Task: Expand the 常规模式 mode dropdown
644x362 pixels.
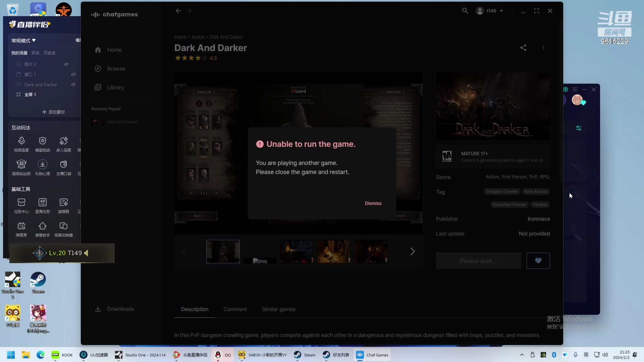Action: click(x=23, y=41)
